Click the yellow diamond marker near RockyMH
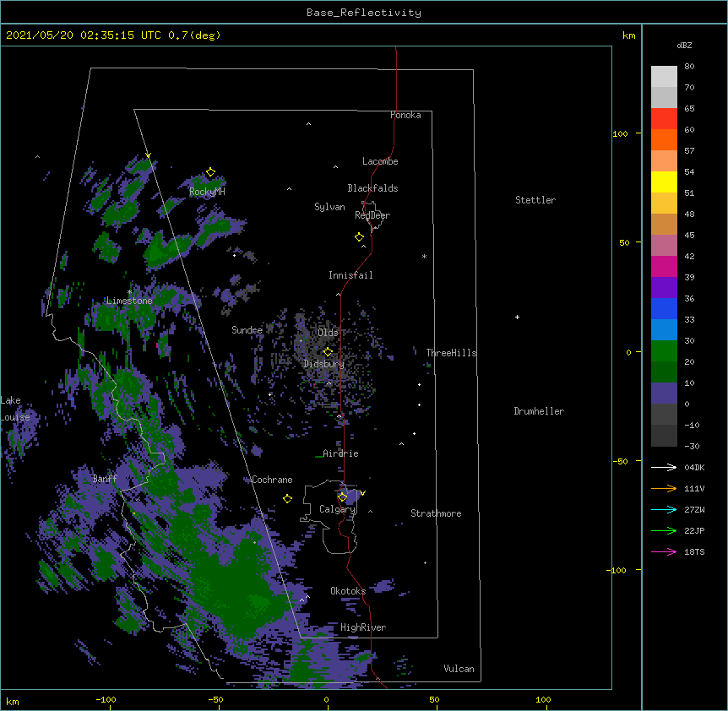This screenshot has width=728, height=711. point(210,172)
